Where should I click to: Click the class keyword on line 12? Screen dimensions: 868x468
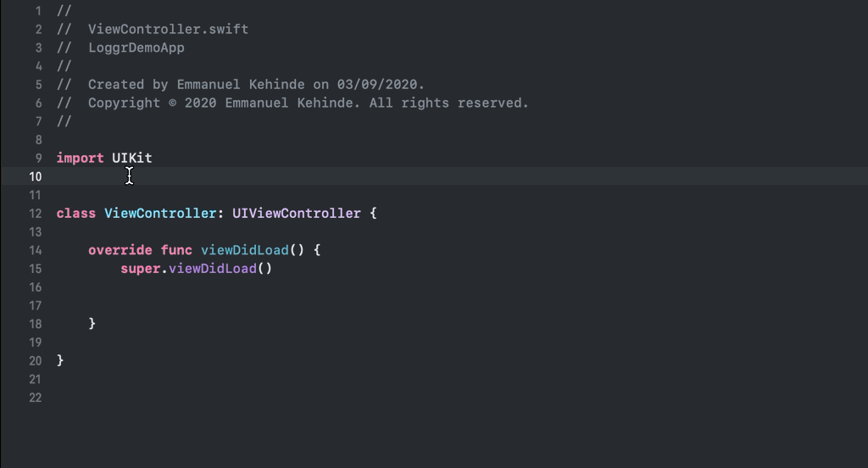(75, 214)
